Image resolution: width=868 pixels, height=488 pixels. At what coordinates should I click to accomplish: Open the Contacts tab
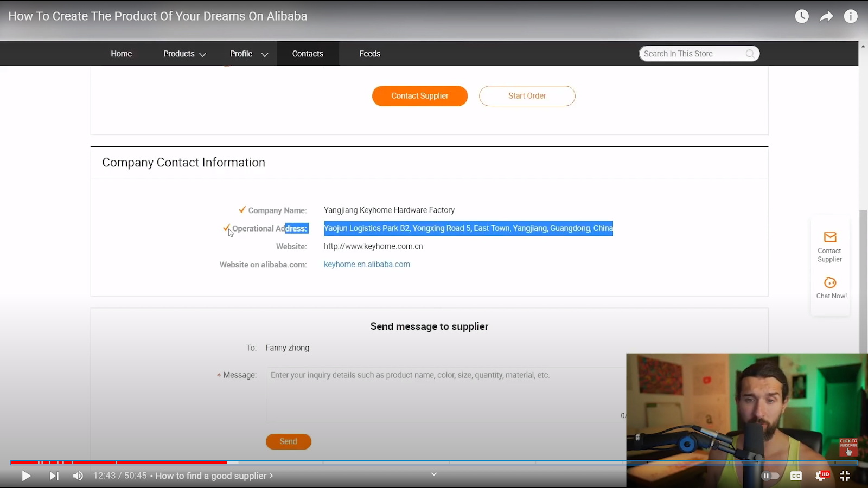308,54
